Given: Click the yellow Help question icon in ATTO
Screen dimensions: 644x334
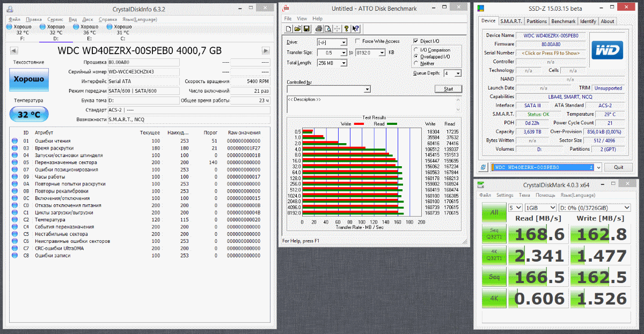Looking at the screenshot, I should 346,28.
